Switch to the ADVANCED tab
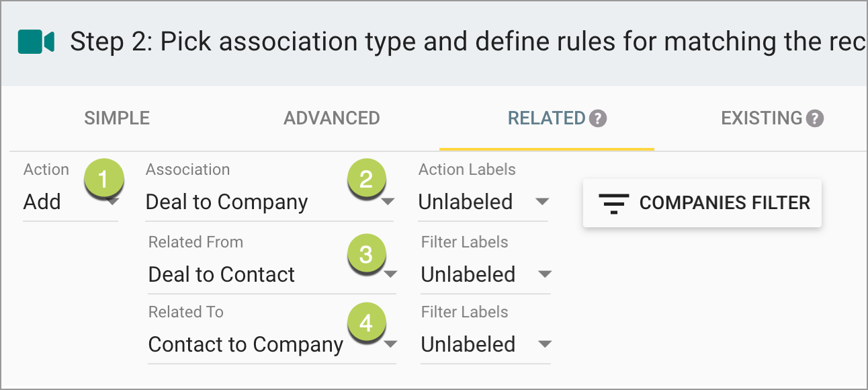The height and width of the screenshot is (390, 868). [331, 118]
